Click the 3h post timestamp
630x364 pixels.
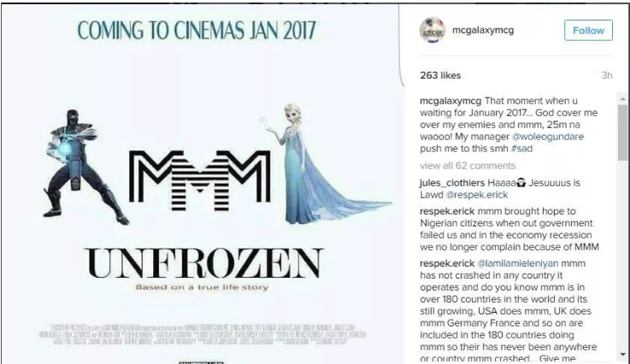[x=607, y=75]
